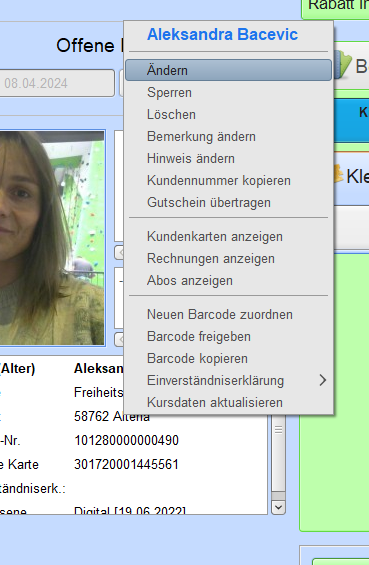The image size is (369, 565).
Task: Click the 08.04.2024 date field
Action: [x=57, y=83]
